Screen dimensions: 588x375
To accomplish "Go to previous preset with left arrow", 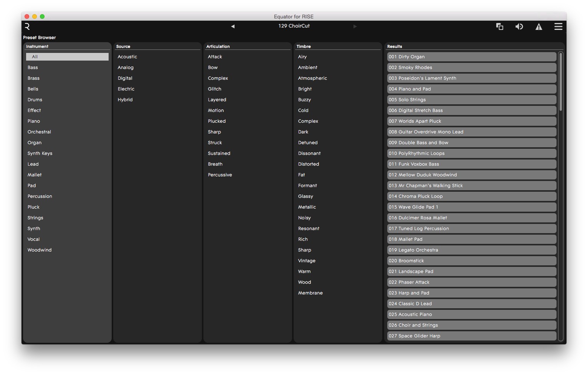I will pyautogui.click(x=233, y=26).
